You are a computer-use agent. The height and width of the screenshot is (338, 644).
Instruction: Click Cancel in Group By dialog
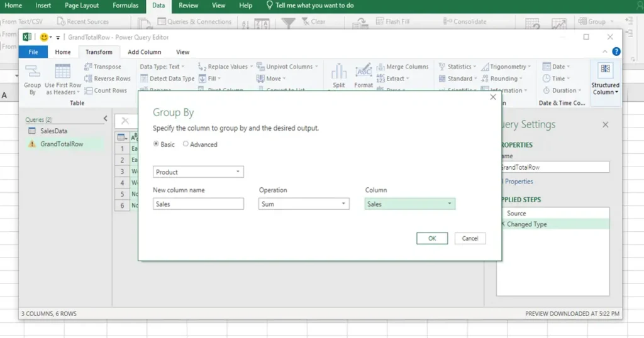[470, 238]
